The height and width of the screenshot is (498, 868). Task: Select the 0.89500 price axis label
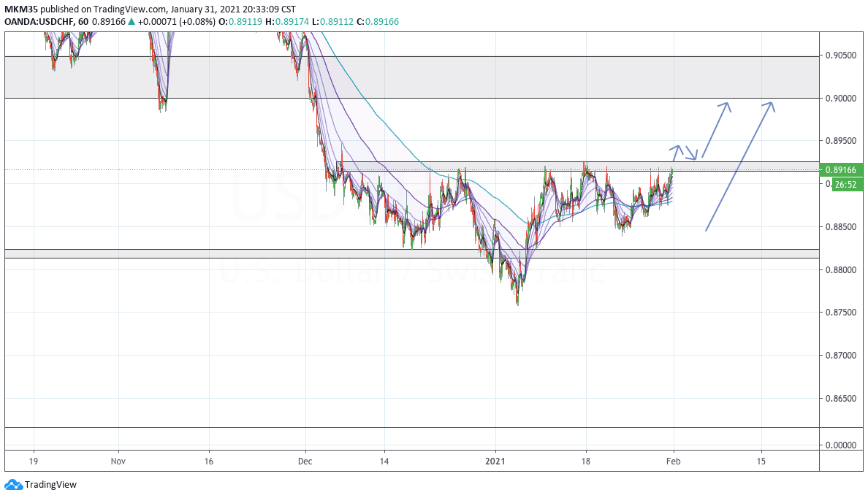point(841,141)
